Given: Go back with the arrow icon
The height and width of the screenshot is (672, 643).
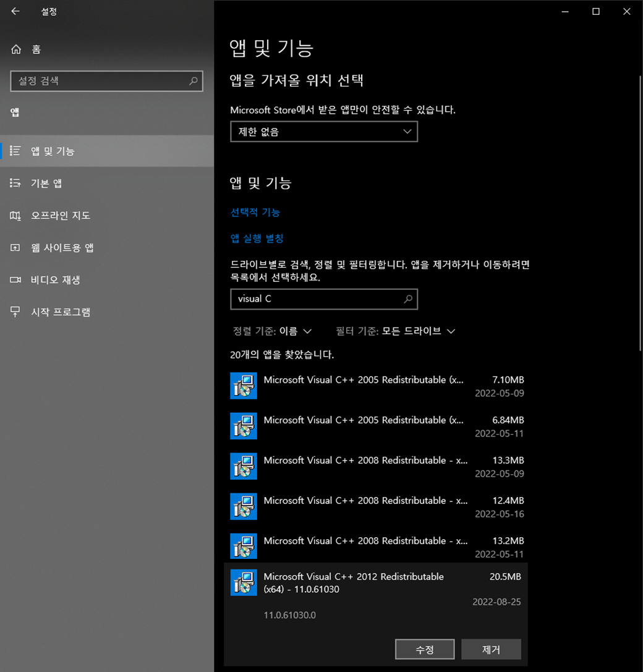Looking at the screenshot, I should (15, 12).
